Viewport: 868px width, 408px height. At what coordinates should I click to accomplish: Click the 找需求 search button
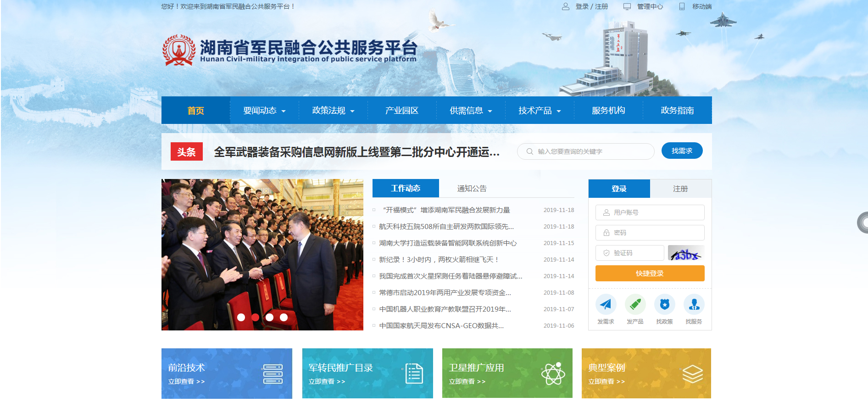click(x=682, y=151)
